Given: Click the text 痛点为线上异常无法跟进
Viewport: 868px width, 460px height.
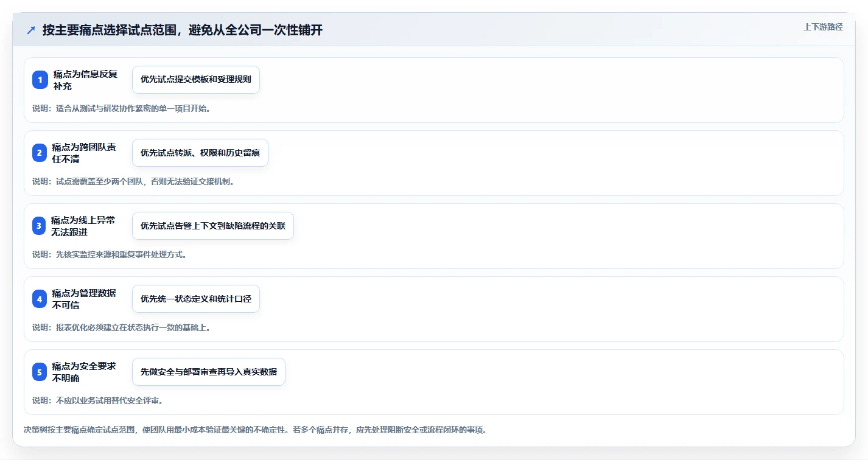Looking at the screenshot, I should 83,226.
